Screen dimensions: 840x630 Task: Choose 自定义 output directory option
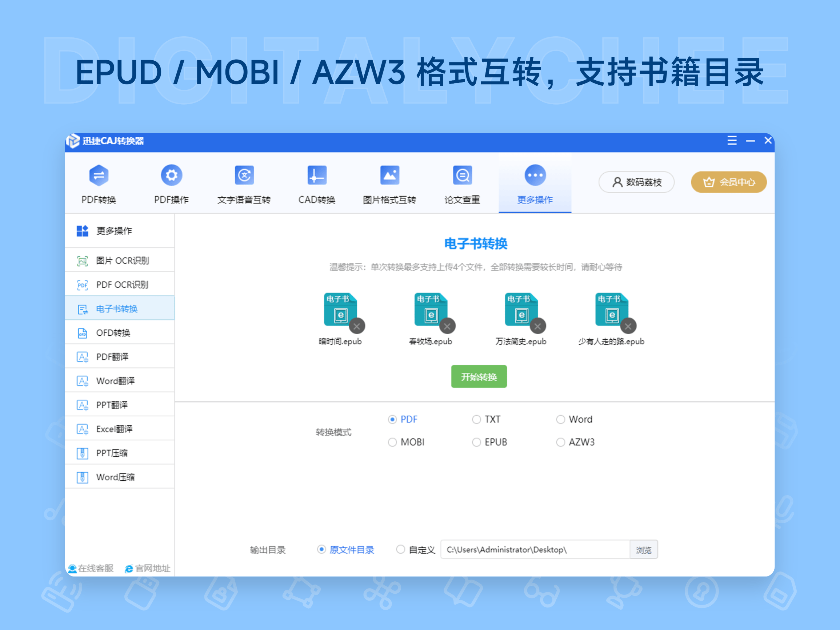[401, 549]
